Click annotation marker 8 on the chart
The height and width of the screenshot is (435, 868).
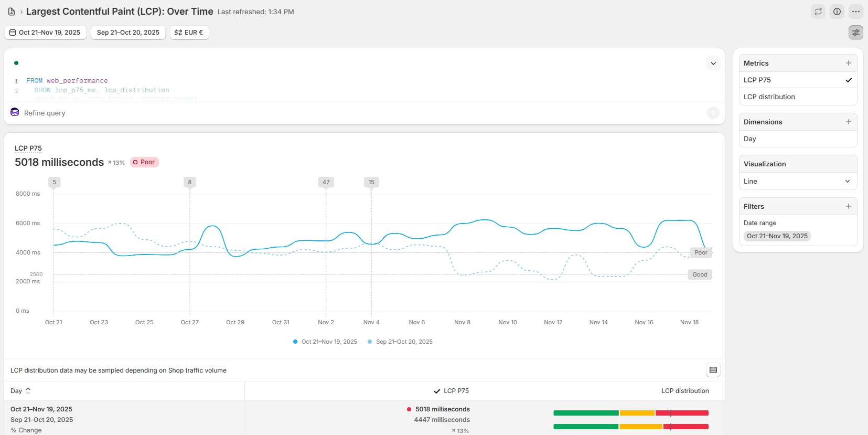click(x=190, y=182)
